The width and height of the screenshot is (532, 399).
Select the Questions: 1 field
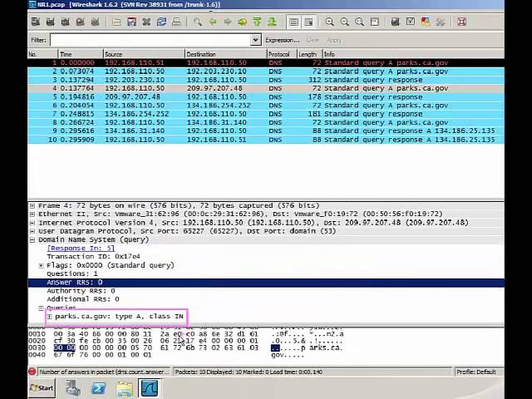pos(72,273)
